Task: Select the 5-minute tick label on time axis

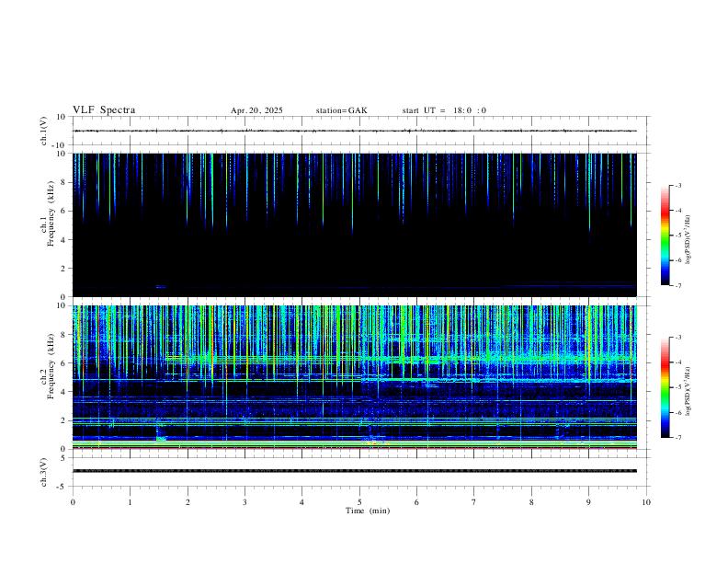Action: coord(359,501)
